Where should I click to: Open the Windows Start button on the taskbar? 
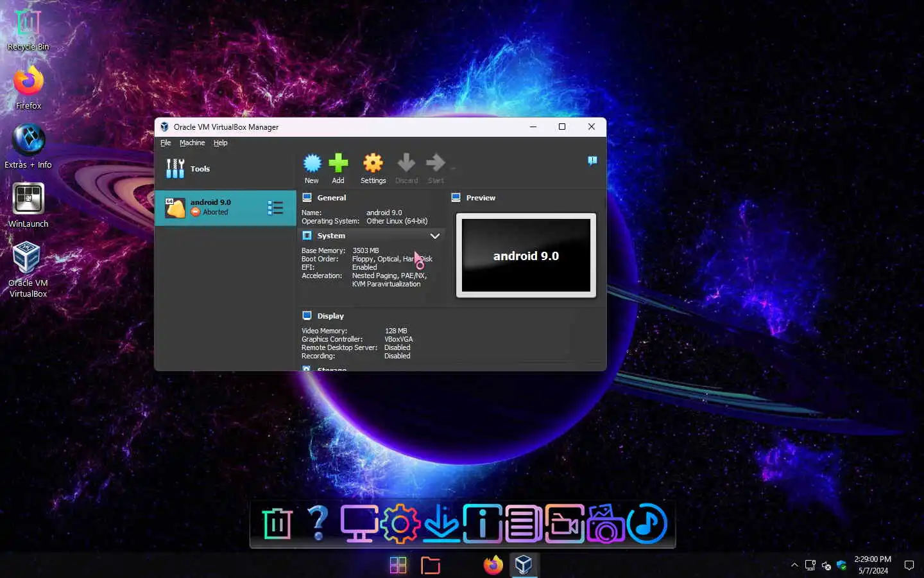pyautogui.click(x=398, y=565)
